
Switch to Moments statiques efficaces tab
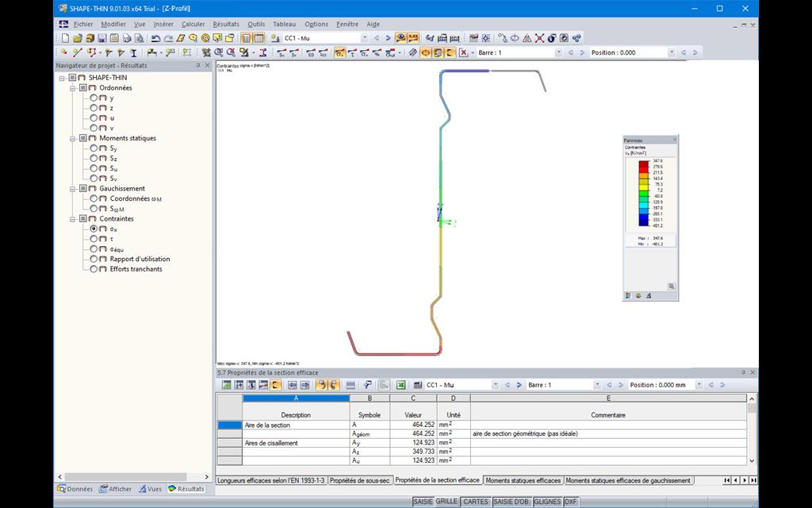coord(523,480)
